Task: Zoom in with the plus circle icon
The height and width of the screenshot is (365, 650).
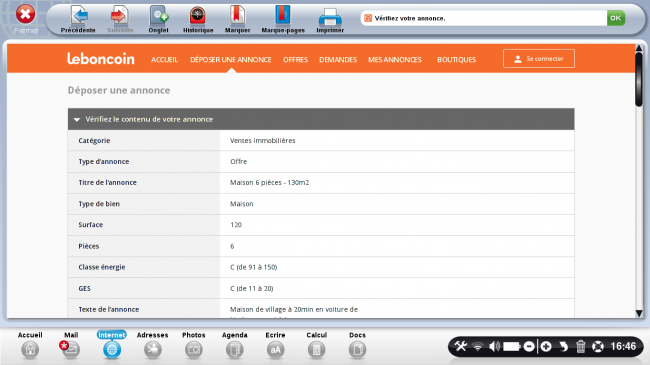Action: [546, 346]
